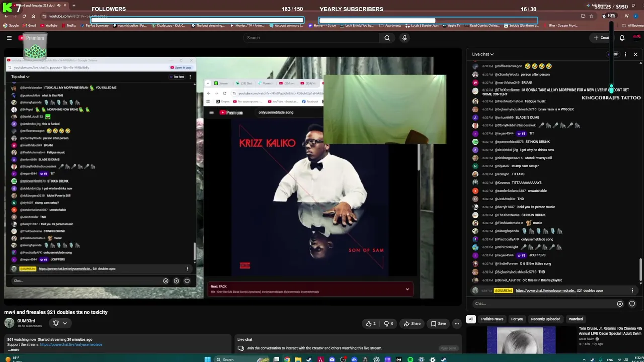Screen dimensions: 644x362
Task: Select the For you chip
Action: pyautogui.click(x=517, y=319)
